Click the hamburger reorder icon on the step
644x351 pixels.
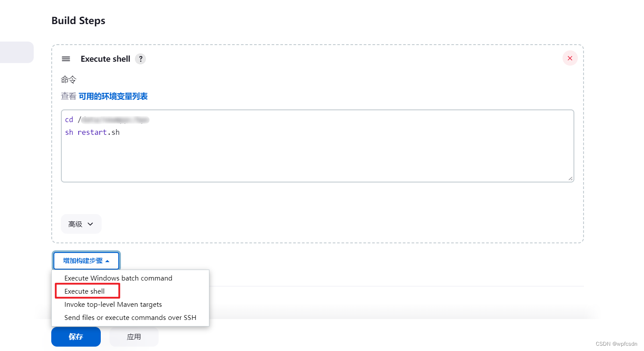coord(65,59)
